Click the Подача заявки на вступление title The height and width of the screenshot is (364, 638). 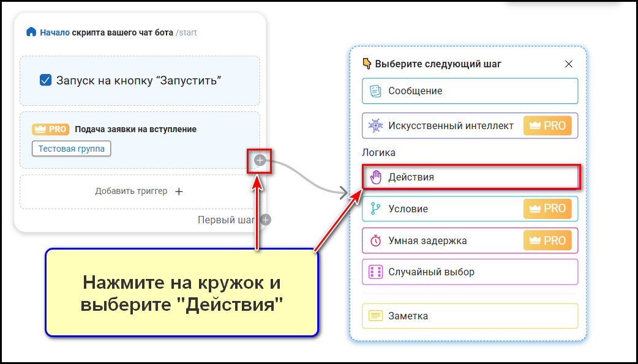tap(135, 129)
